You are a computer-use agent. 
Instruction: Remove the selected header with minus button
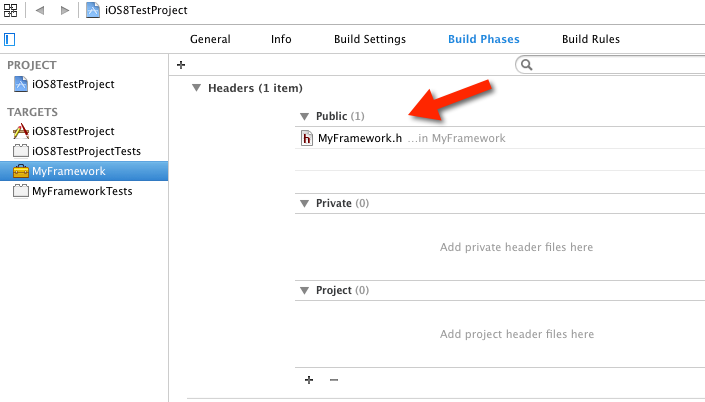coord(334,380)
